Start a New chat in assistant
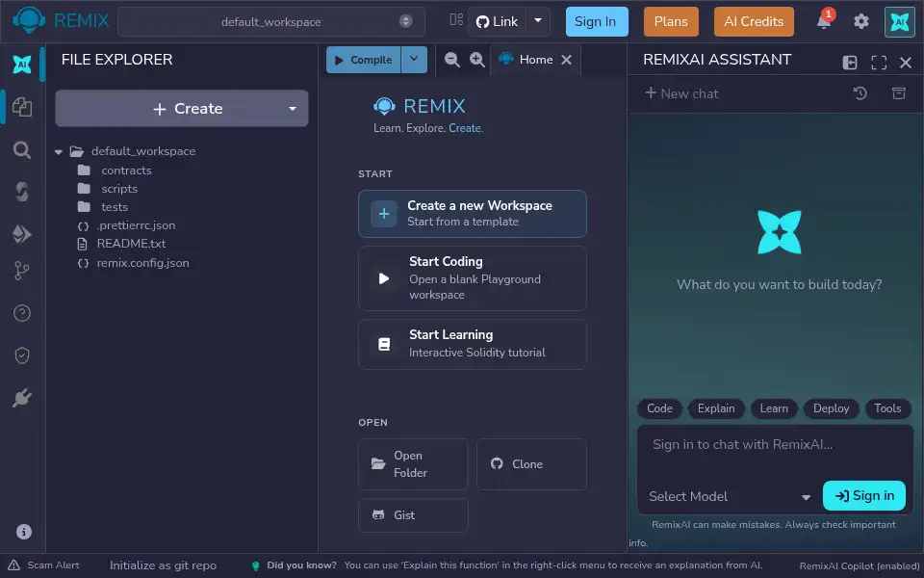This screenshot has height=578, width=924. 681,93
